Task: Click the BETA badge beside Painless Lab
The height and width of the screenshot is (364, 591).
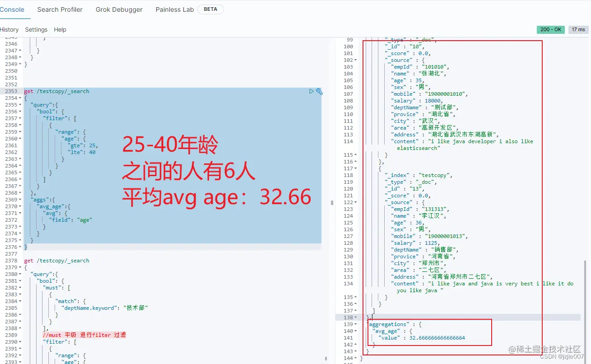Action: pyautogui.click(x=210, y=9)
